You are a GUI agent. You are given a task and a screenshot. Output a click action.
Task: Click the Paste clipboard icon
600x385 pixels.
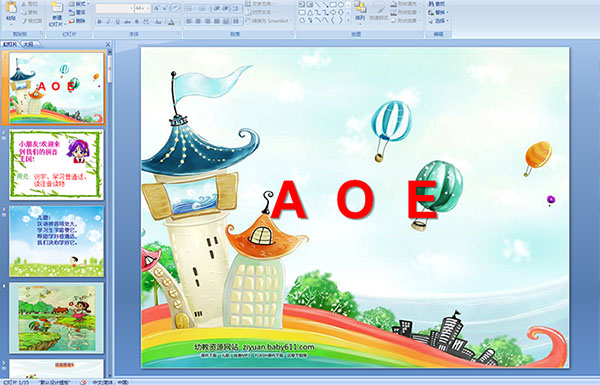pyautogui.click(x=11, y=8)
